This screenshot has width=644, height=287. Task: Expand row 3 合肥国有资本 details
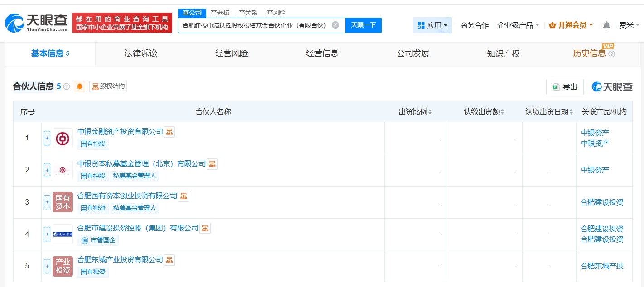click(47, 202)
